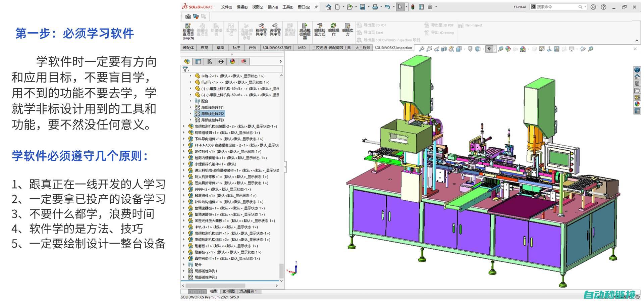Click the Apply Scene icon
The width and height of the screenshot is (644, 302).
point(523,49)
